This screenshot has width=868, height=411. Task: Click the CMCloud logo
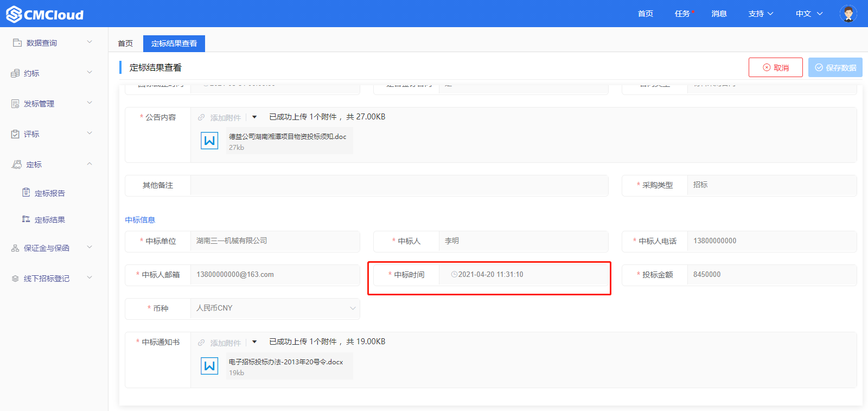[x=44, y=14]
